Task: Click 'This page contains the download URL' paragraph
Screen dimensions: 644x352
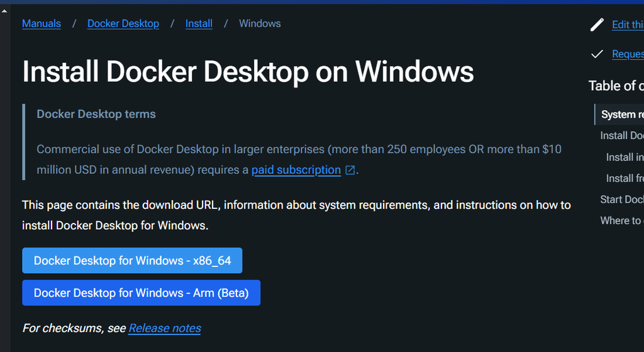Action: 296,215
